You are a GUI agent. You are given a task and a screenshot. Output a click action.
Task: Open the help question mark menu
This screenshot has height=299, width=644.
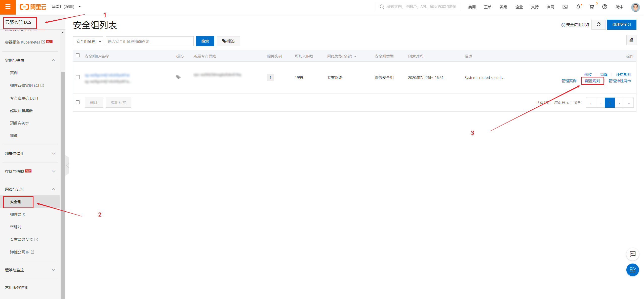(x=605, y=7)
